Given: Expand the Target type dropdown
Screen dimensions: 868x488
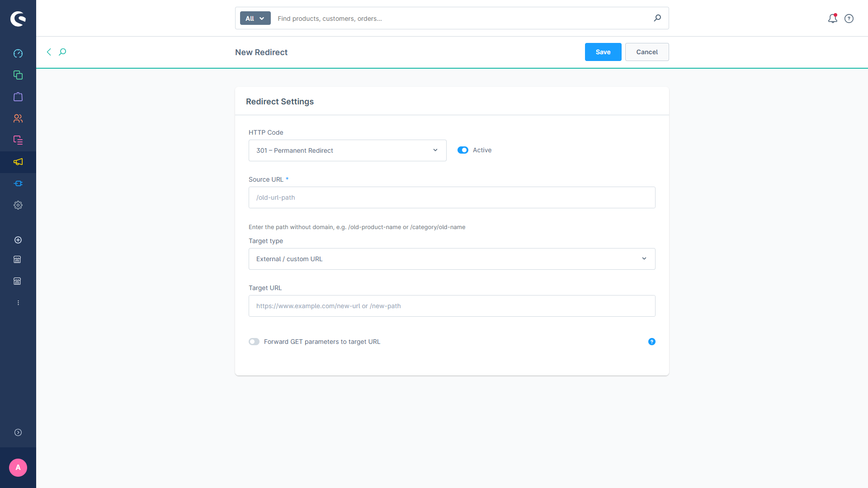Looking at the screenshot, I should tap(452, 259).
